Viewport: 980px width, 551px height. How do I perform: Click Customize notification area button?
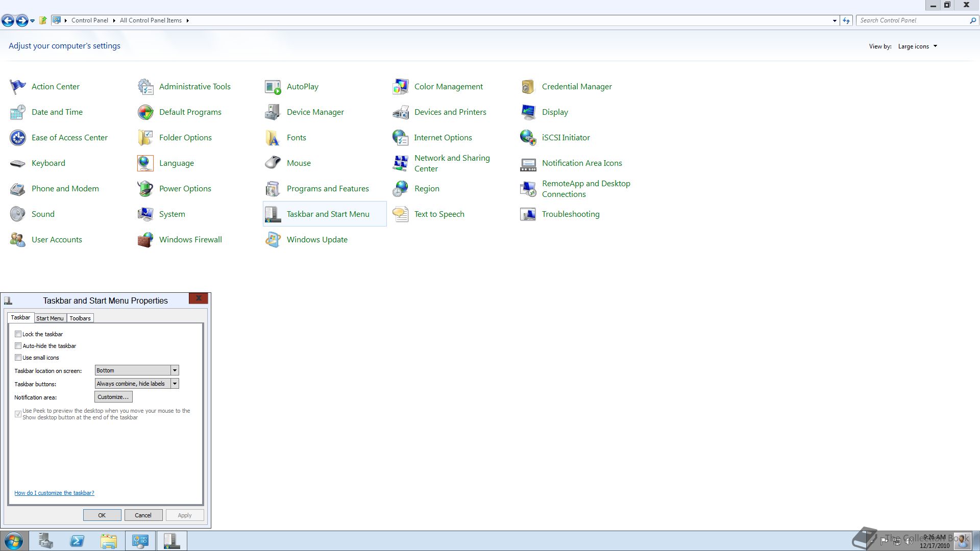point(113,397)
